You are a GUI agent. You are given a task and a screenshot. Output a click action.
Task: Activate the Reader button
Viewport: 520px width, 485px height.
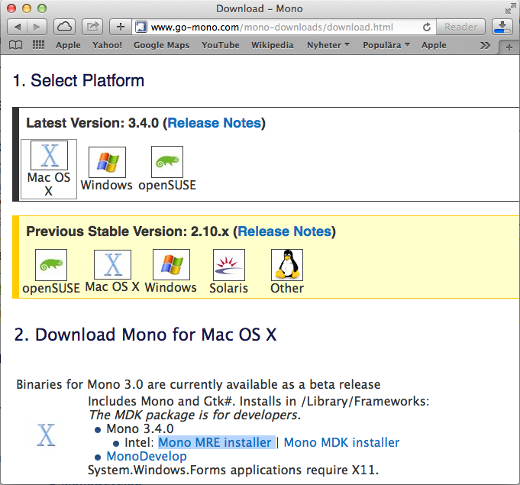[460, 27]
